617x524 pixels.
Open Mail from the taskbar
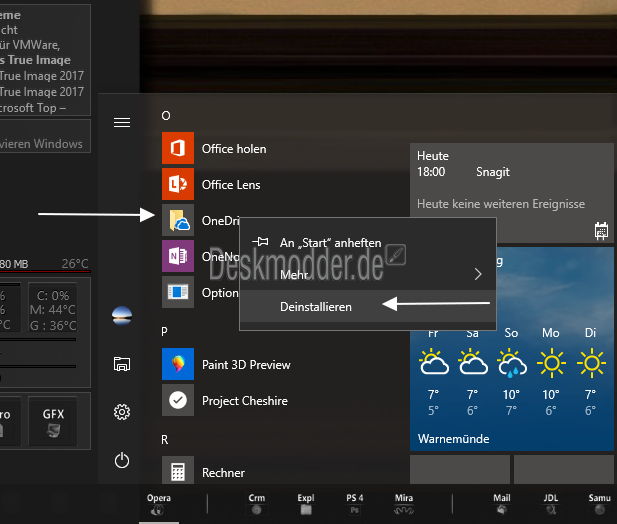tap(502, 504)
